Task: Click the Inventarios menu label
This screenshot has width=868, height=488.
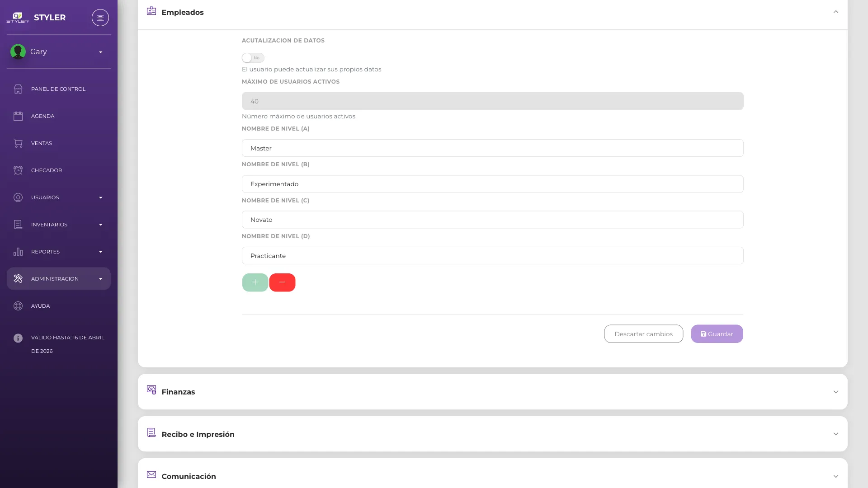Action: [x=49, y=225]
